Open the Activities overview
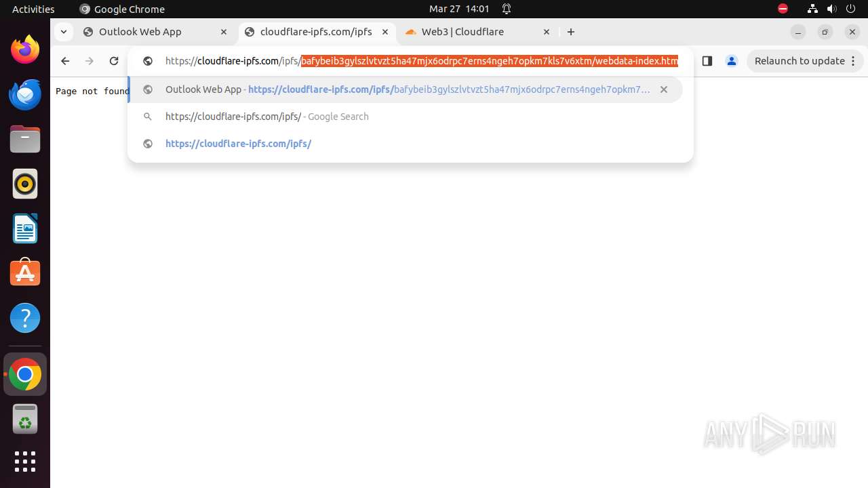The image size is (868, 488). (33, 9)
